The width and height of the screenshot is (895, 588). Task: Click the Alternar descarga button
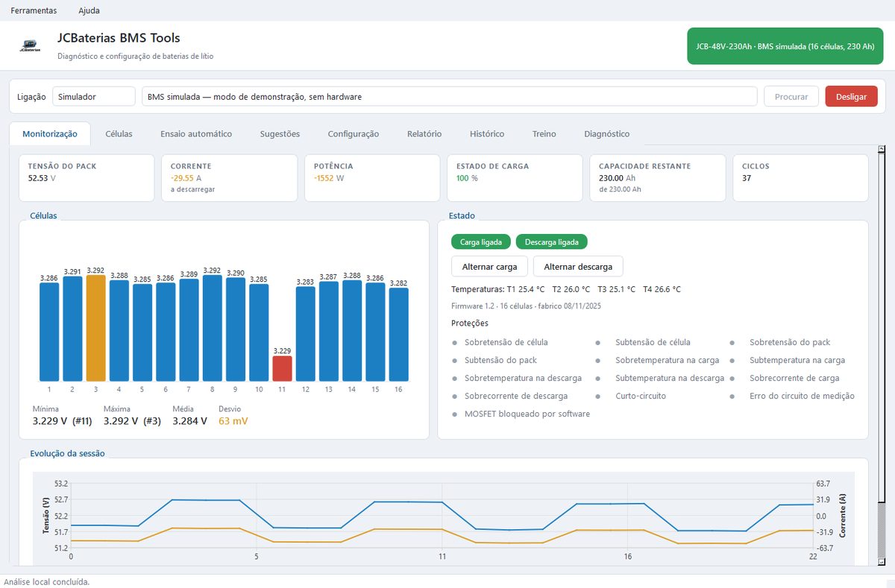578,267
